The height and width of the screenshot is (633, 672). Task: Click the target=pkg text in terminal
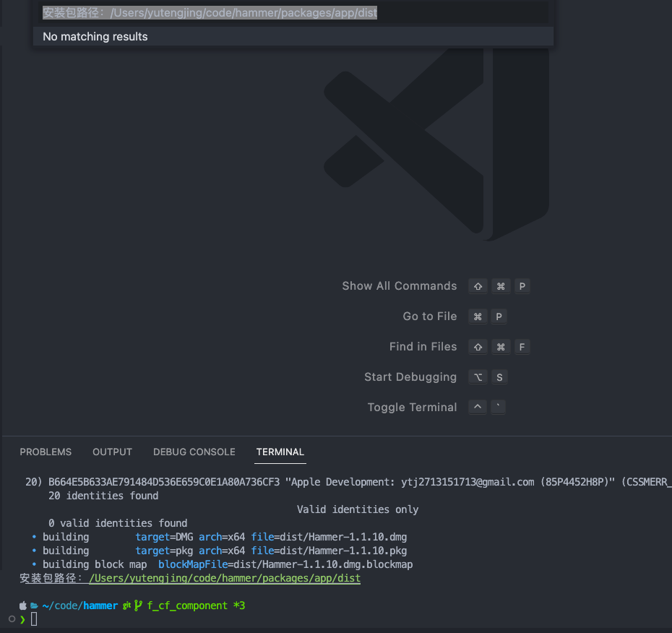(x=164, y=551)
